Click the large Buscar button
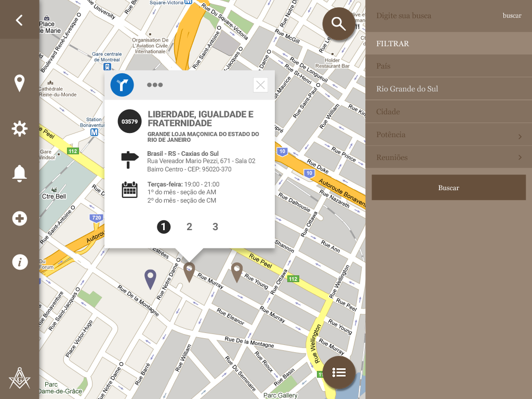532x399 pixels. 448,187
